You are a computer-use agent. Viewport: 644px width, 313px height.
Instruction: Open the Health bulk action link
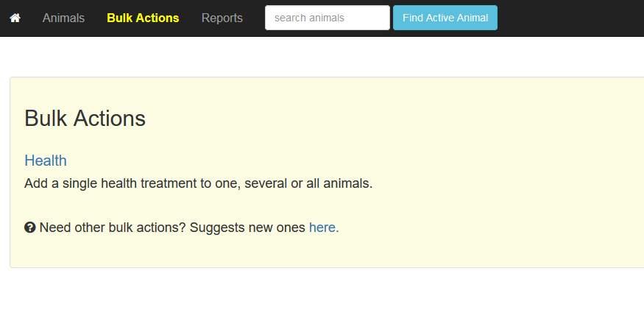46,161
